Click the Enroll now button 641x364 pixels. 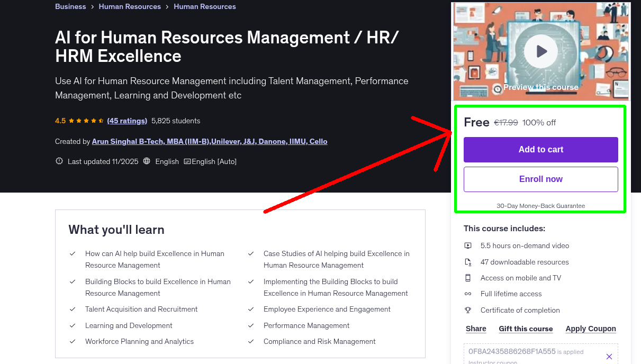click(540, 179)
